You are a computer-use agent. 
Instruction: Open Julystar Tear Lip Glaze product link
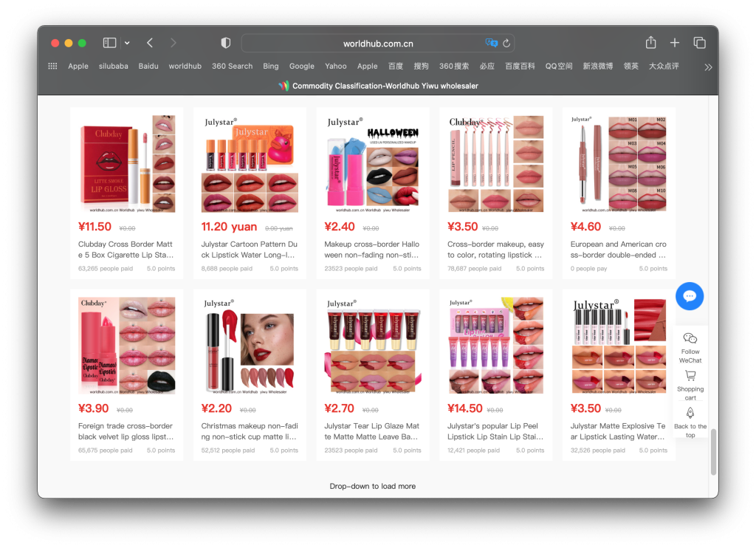click(371, 431)
